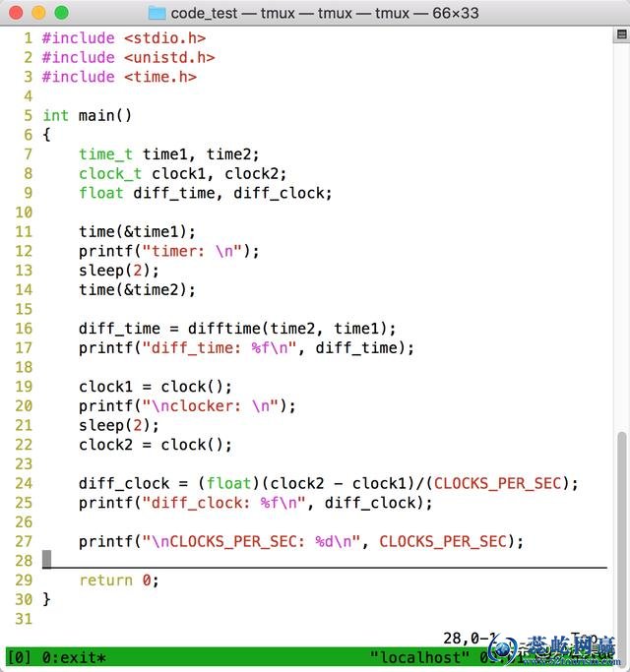
Task: Click string "diff_time: %f\n" on line 17
Action: coord(220,348)
